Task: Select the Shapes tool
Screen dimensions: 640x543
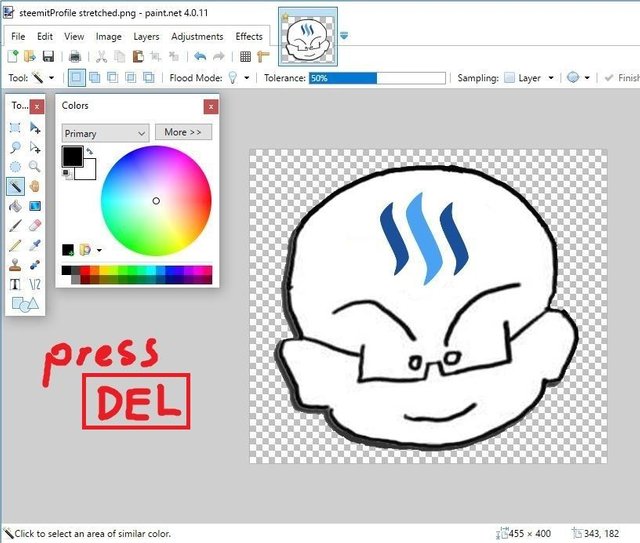Action: 25,304
